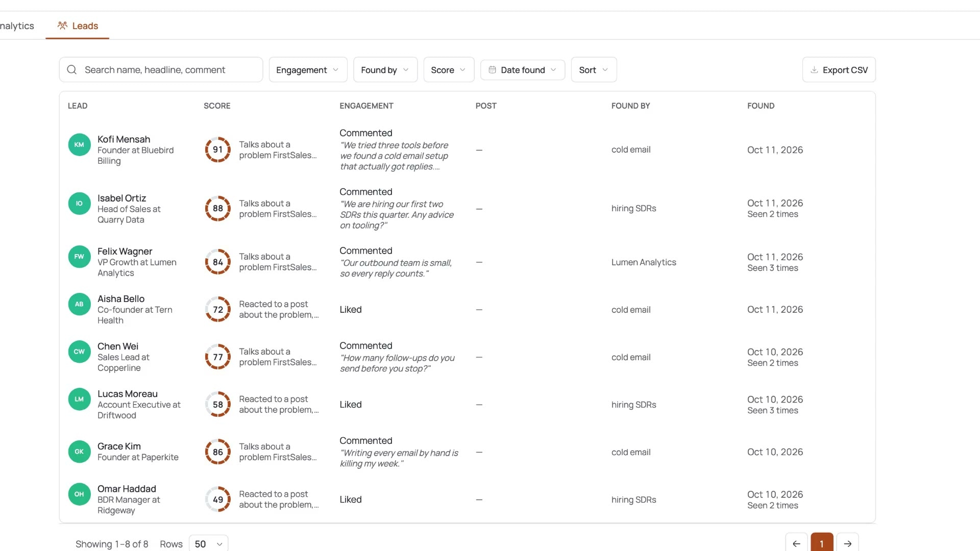Click the score ring showing 88
The width and height of the screenshot is (980, 551).
tap(218, 208)
